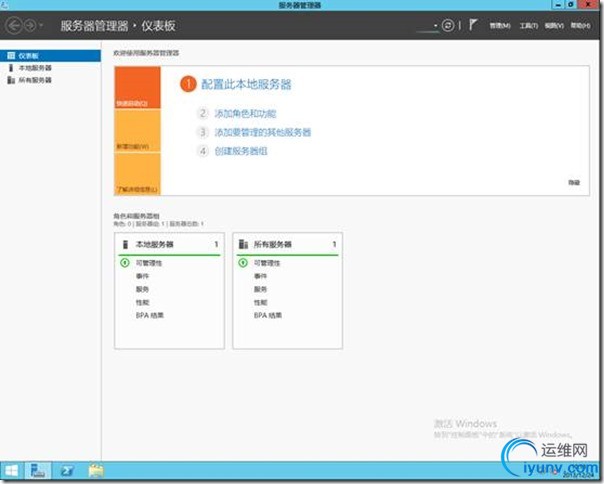Image resolution: width=604 pixels, height=484 pixels.
Task: Click BPA 结果 in 本地服务器 tile
Action: click(x=149, y=315)
